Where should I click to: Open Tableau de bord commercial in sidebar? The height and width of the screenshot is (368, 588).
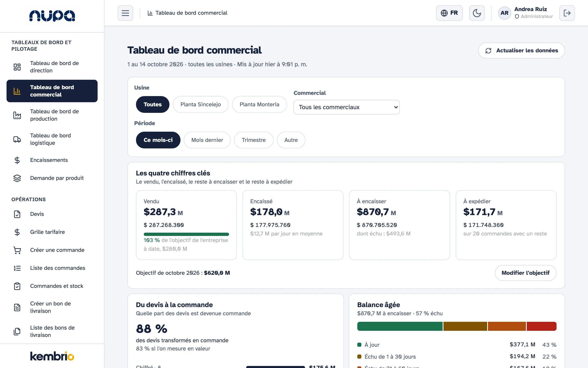point(52,91)
